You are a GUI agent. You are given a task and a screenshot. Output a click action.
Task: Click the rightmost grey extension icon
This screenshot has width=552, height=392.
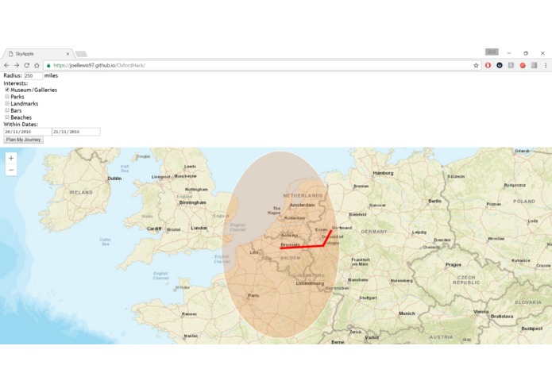[534, 65]
